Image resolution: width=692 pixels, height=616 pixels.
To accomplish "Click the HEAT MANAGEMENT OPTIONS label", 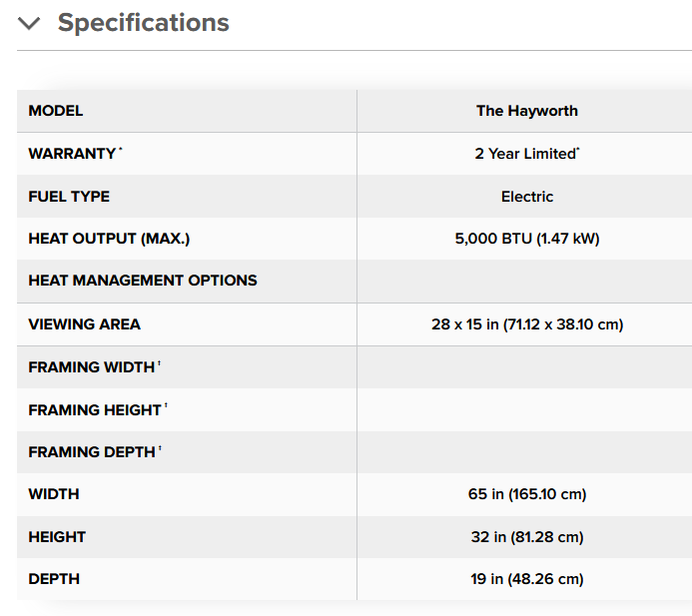I will point(143,281).
